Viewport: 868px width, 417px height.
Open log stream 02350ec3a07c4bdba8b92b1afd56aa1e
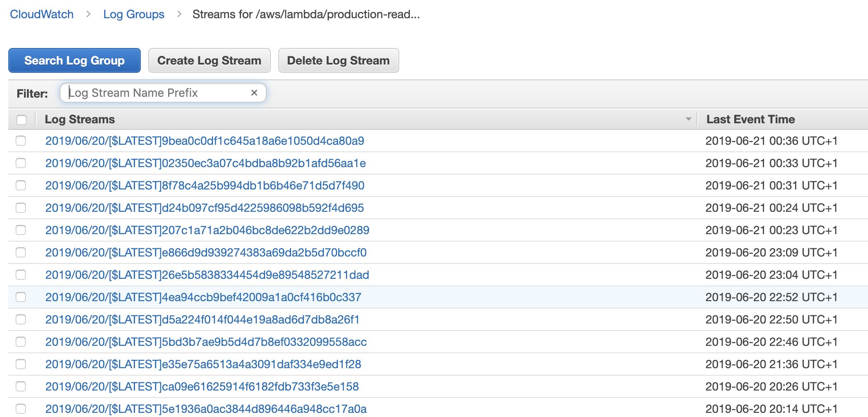coord(205,163)
